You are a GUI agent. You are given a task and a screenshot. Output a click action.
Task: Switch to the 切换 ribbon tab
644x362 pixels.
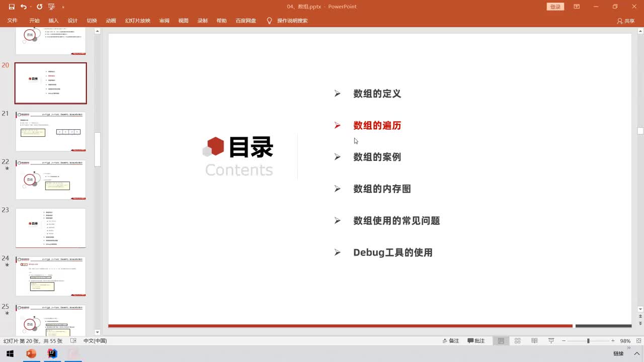(92, 21)
